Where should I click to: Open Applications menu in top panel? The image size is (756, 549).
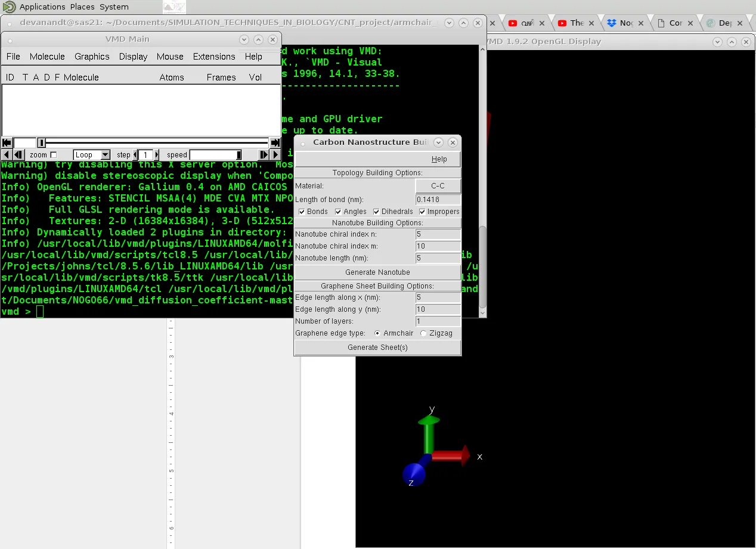point(42,7)
